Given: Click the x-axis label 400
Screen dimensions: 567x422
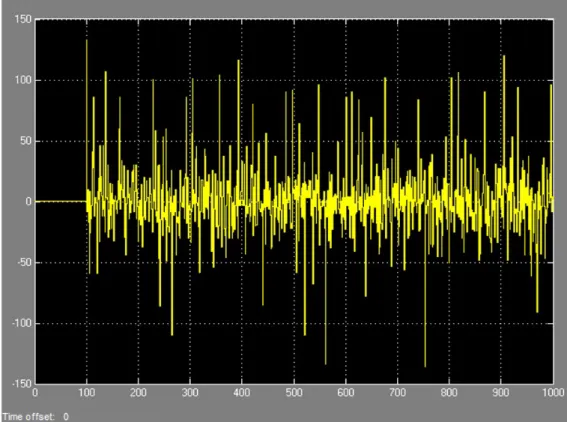Looking at the screenshot, I should (242, 393).
